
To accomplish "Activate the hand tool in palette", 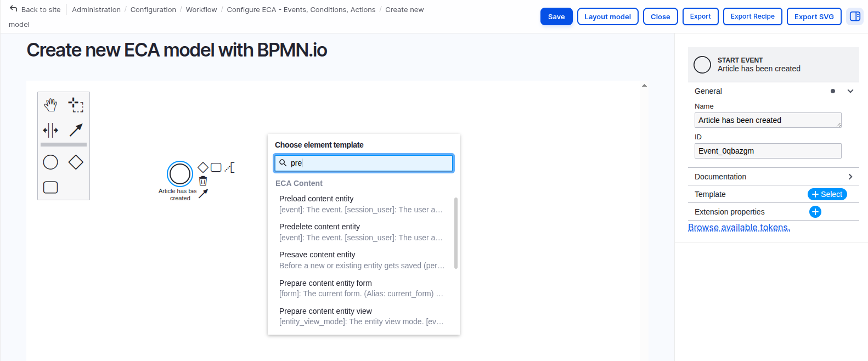I will tap(50, 104).
